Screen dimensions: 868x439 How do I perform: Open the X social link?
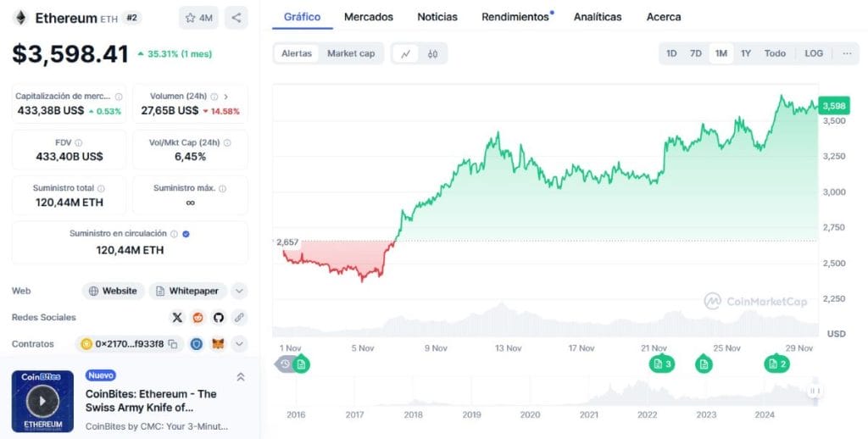point(177,317)
